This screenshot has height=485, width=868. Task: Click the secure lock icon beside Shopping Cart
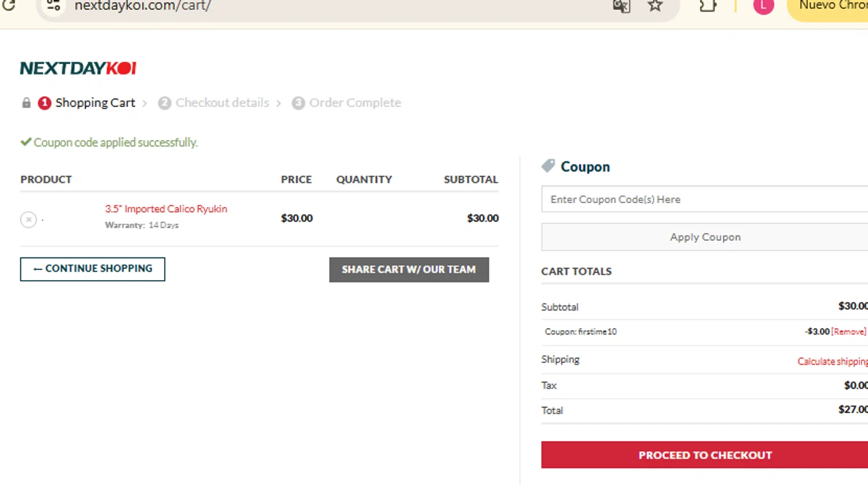click(x=26, y=103)
